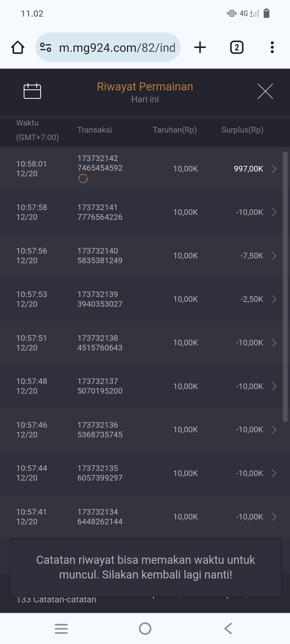Screen dimensions: 290x644
Task: Select the 10:57:51 game history row
Action: click(x=140, y=343)
